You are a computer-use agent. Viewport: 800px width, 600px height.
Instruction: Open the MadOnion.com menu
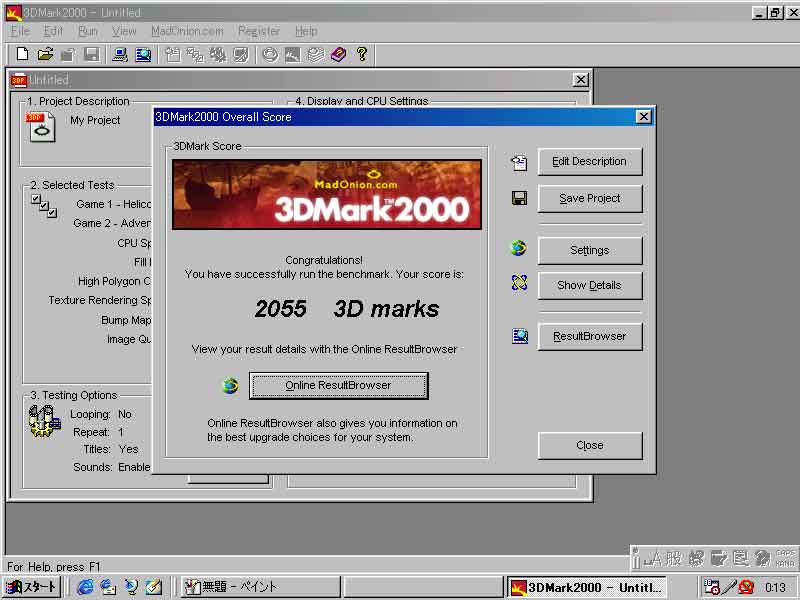tap(187, 31)
